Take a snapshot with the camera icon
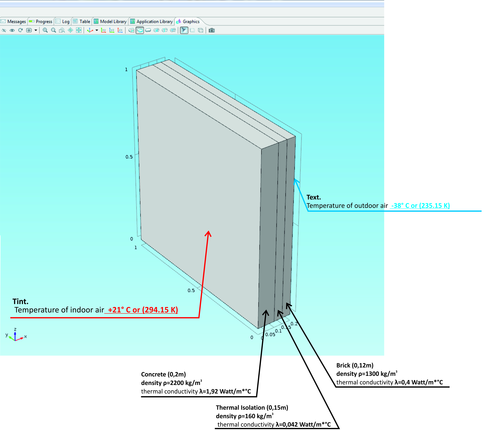504x431 pixels. click(x=212, y=30)
